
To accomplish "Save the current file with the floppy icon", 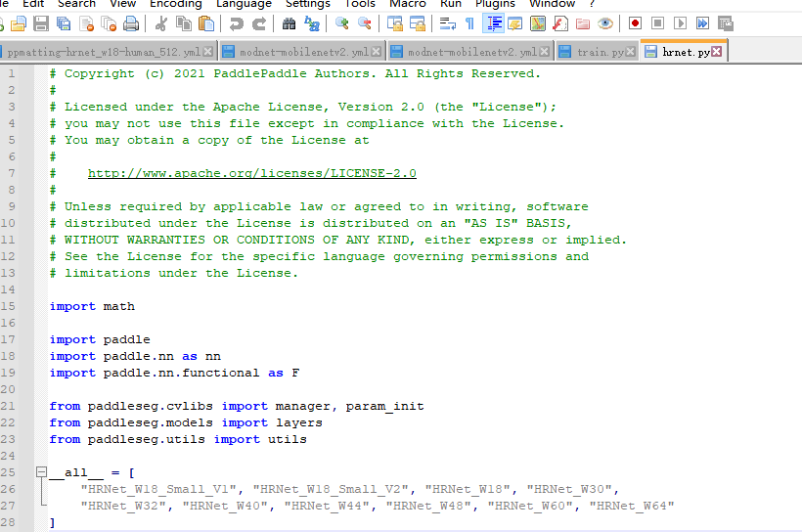I will (x=41, y=23).
